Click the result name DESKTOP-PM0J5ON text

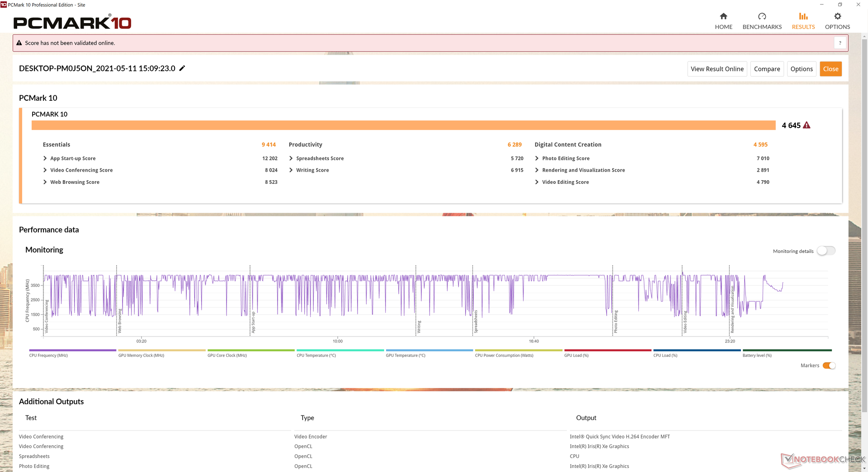coord(97,68)
